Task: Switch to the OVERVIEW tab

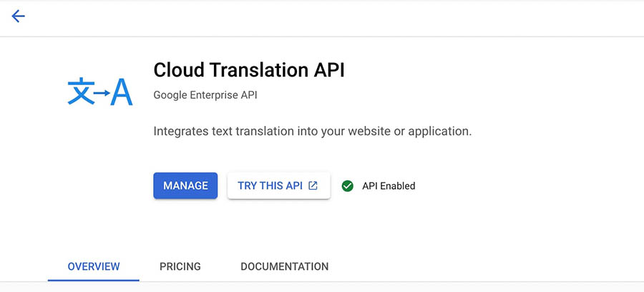Action: (x=94, y=266)
